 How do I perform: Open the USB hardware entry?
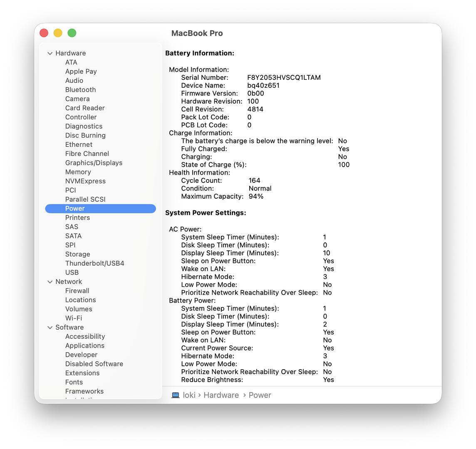(72, 273)
